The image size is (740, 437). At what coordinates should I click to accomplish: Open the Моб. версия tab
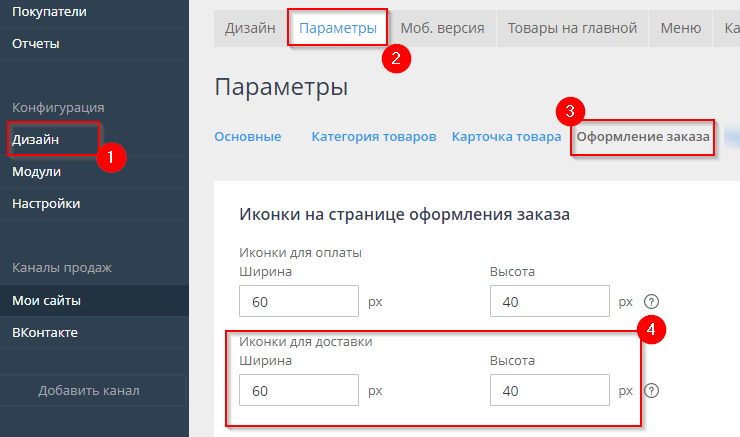coord(442,28)
